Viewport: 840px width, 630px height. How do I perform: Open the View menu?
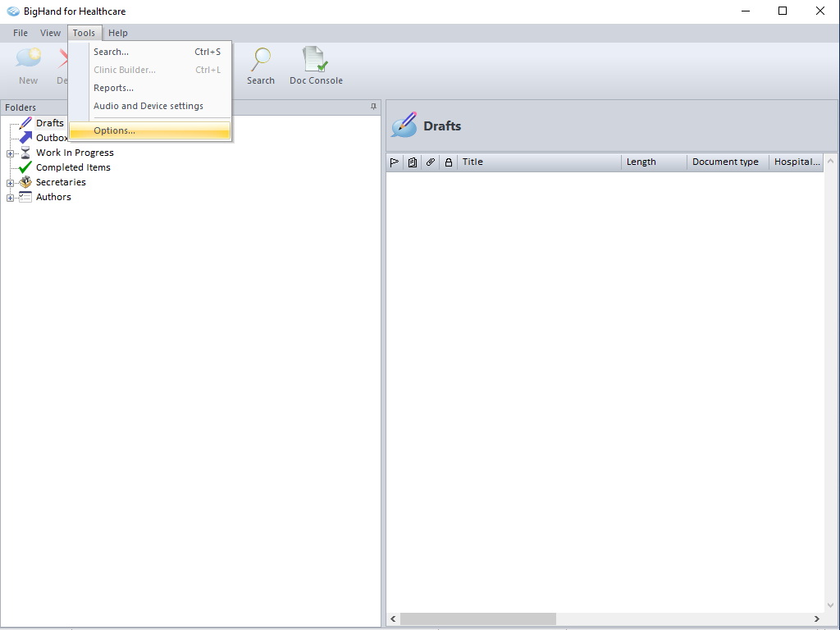pos(50,33)
